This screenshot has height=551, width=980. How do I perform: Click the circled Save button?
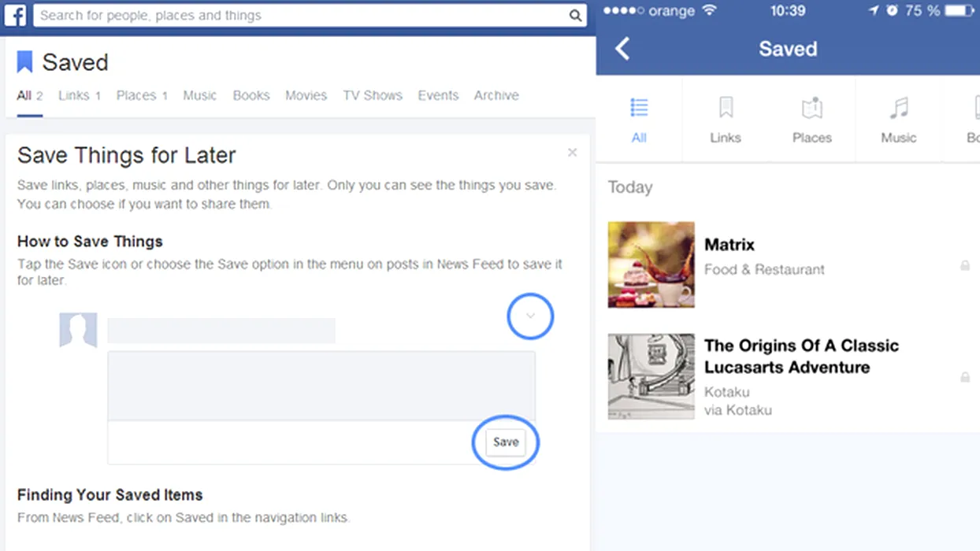coord(505,442)
